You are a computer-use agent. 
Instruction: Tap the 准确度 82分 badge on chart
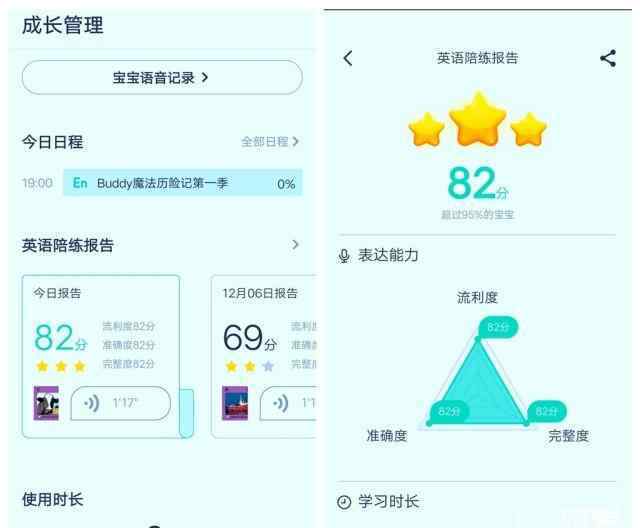click(449, 411)
